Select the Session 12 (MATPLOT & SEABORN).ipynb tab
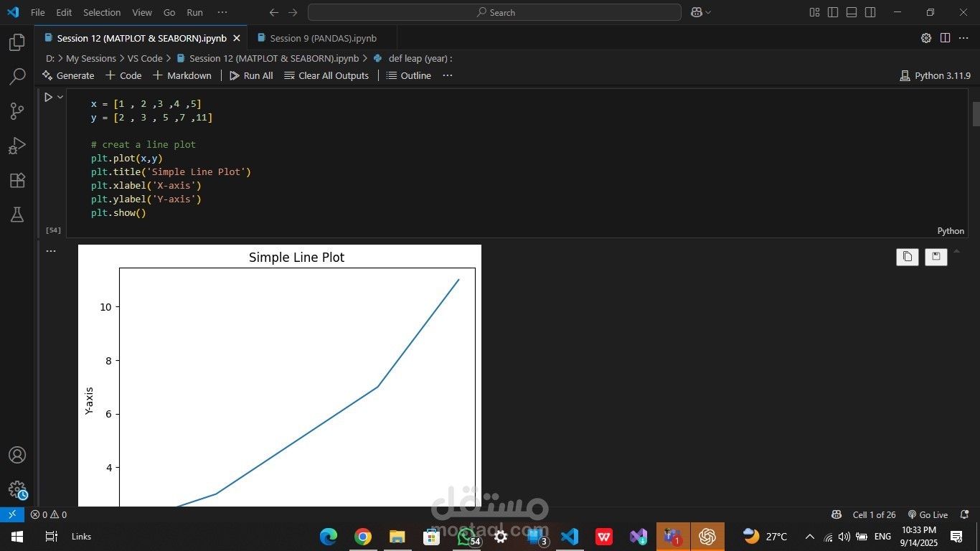The height and width of the screenshot is (551, 980). tap(141, 38)
